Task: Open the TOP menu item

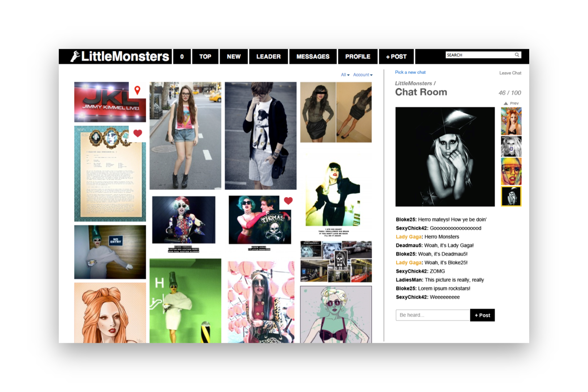Action: [x=205, y=56]
